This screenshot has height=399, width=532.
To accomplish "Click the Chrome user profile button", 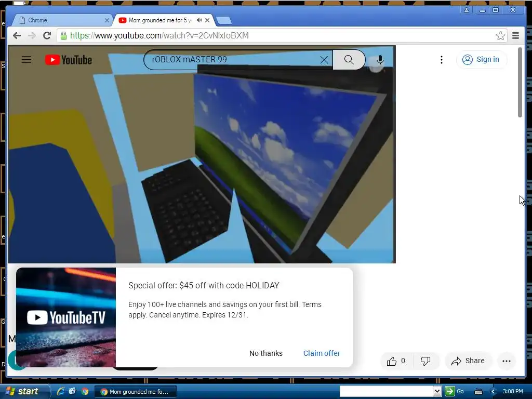I will [467, 10].
